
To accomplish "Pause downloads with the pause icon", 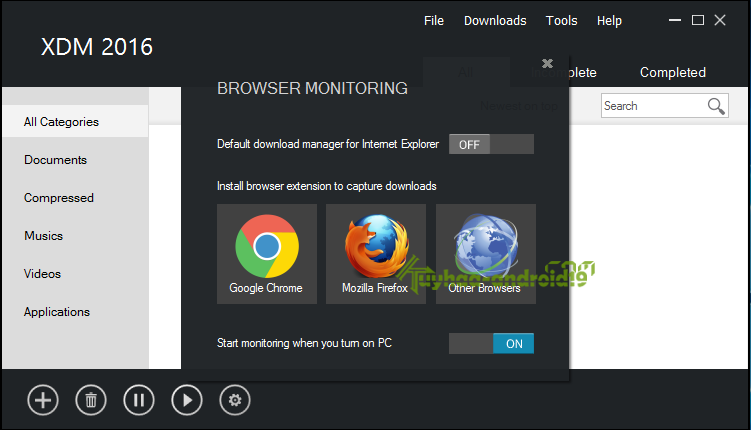I will pos(139,400).
